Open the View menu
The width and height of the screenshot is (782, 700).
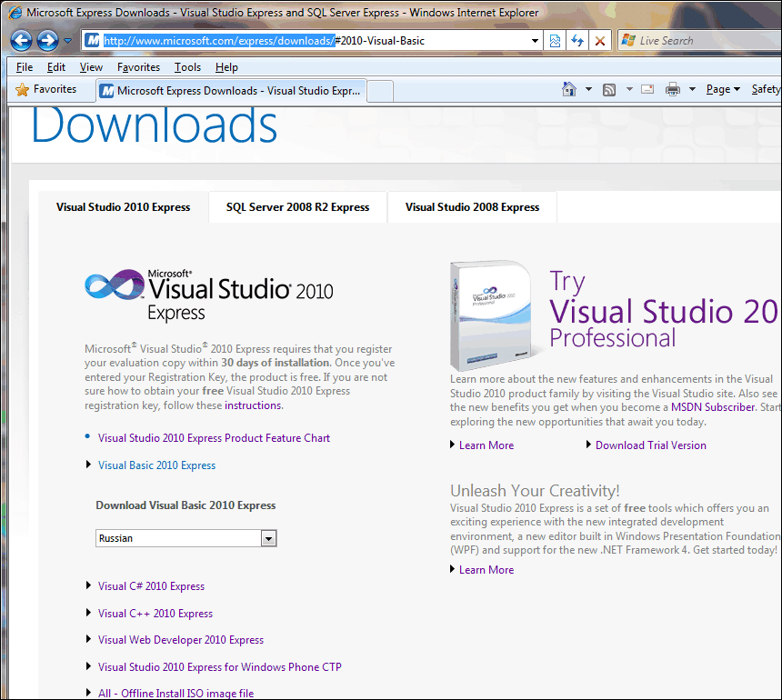(91, 67)
